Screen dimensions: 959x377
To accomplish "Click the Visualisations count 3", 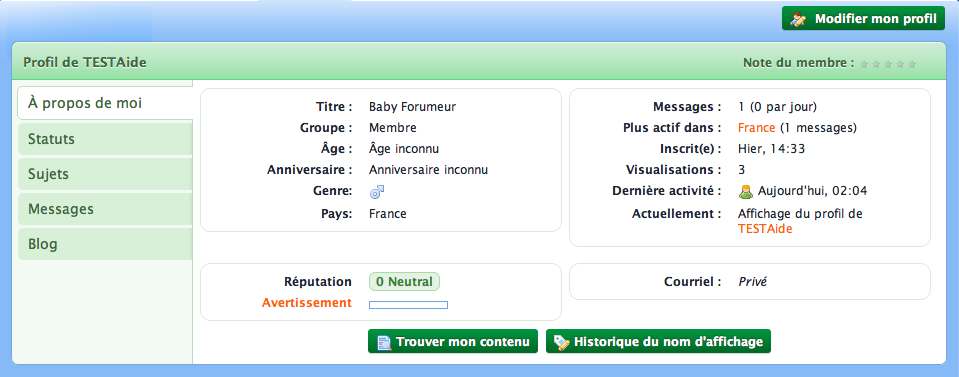I will pyautogui.click(x=741, y=170).
